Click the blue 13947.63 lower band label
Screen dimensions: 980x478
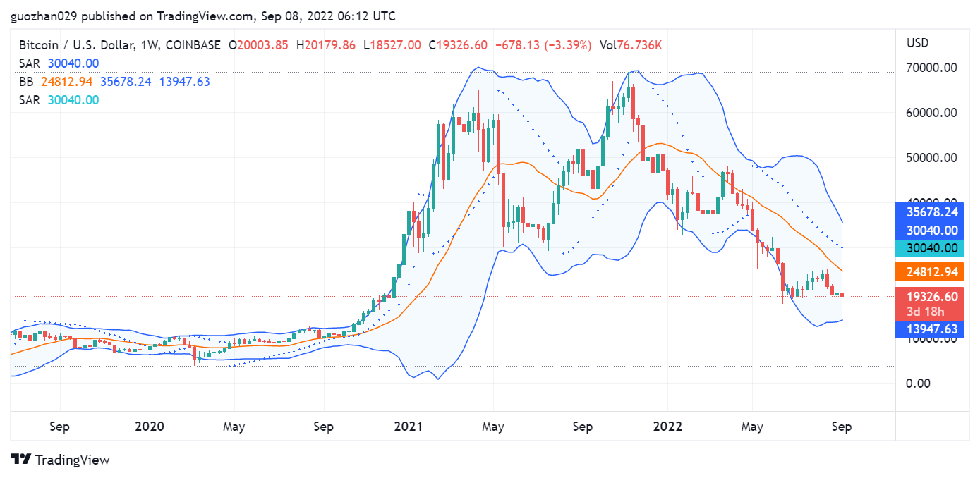click(932, 329)
